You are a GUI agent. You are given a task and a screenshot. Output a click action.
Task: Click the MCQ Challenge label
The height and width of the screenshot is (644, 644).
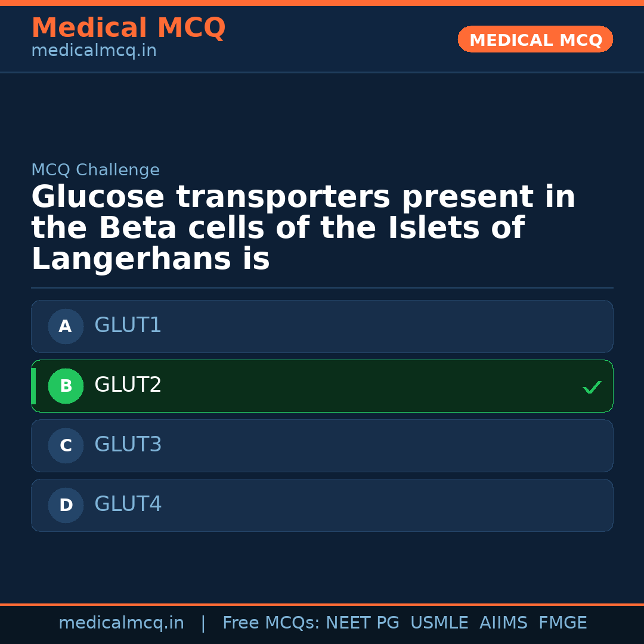(x=95, y=170)
